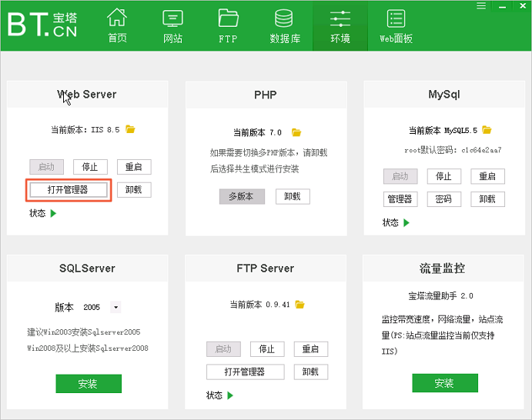Select root默认密码 text in MySql card
Image resolution: width=532 pixels, height=420 pixels.
coord(453,150)
